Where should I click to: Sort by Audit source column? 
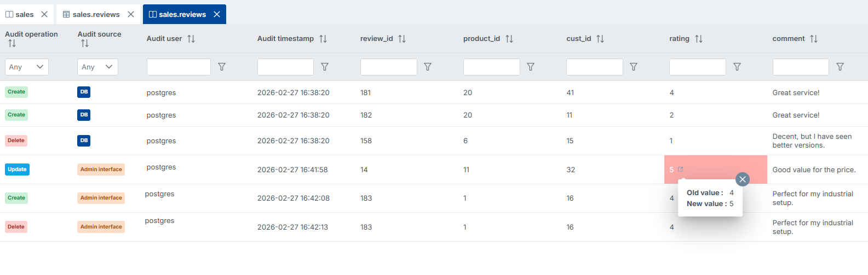(x=84, y=43)
